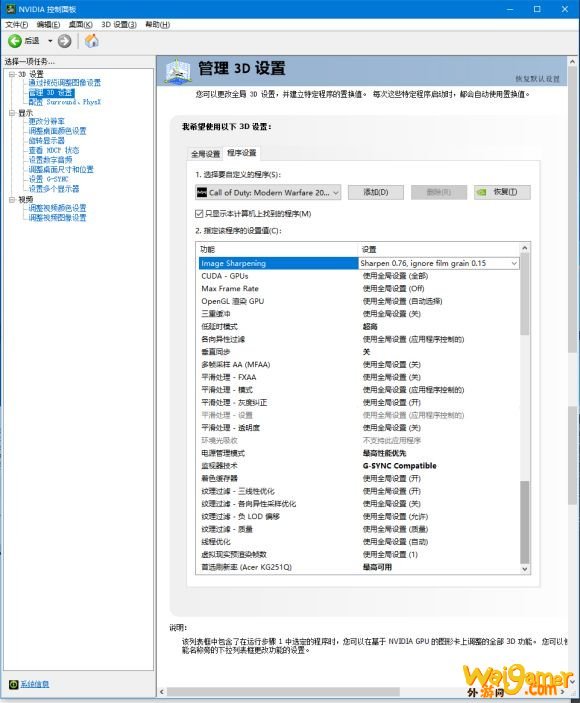Click the Call of Duty program icon
Viewport: 580px width, 703px height.
tap(201, 192)
